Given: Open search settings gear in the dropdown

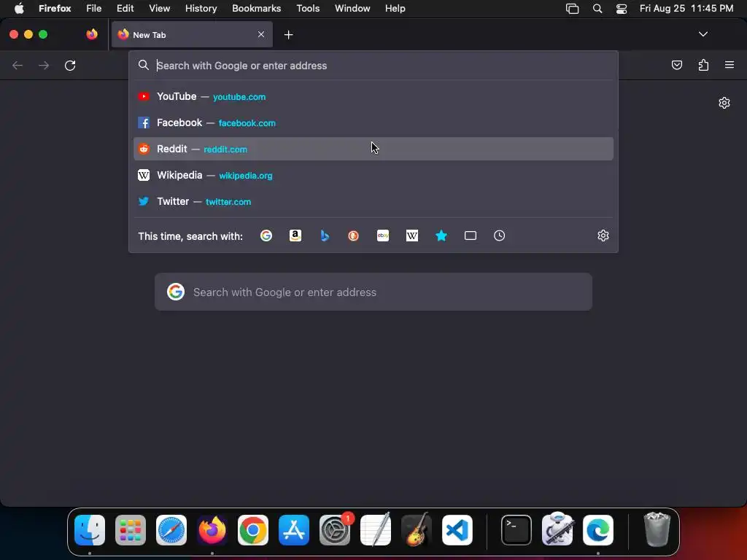Looking at the screenshot, I should coord(603,236).
